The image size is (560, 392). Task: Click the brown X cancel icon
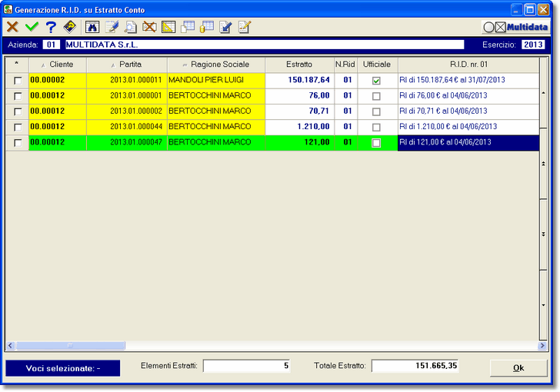tap(12, 27)
